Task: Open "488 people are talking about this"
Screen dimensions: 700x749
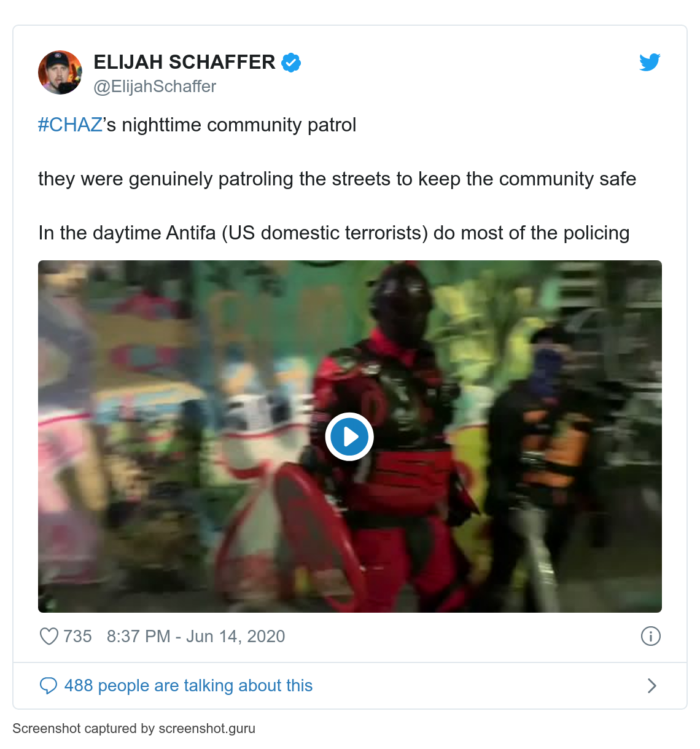Action: [x=189, y=686]
